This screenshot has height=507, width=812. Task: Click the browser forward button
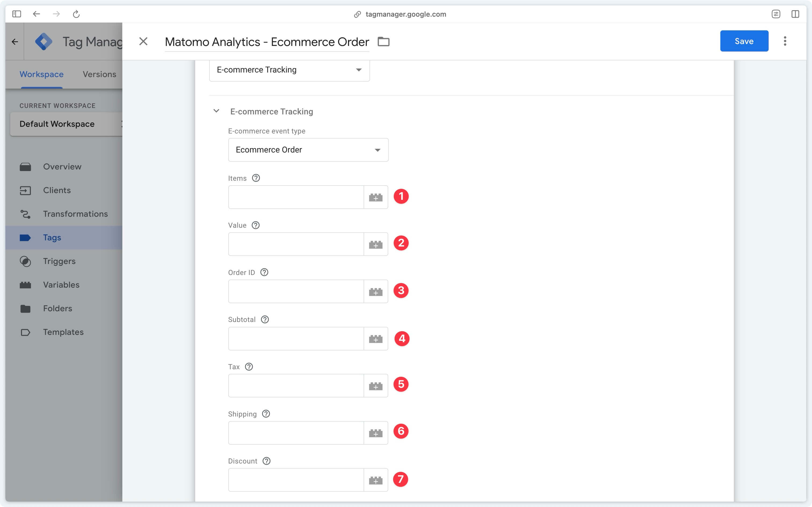click(x=56, y=14)
